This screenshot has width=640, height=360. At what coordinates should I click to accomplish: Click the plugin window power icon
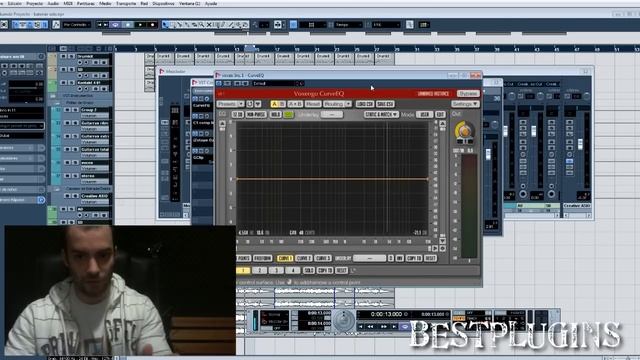[x=219, y=83]
